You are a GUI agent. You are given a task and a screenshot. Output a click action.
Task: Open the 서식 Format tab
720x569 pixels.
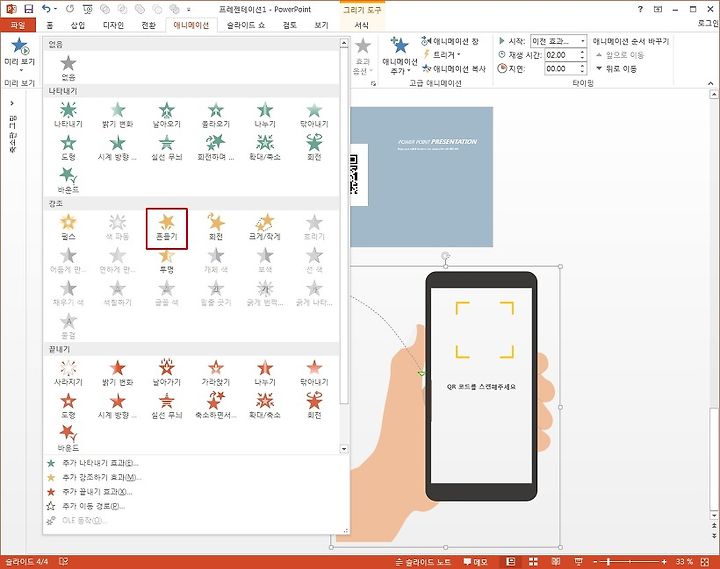tap(361, 25)
